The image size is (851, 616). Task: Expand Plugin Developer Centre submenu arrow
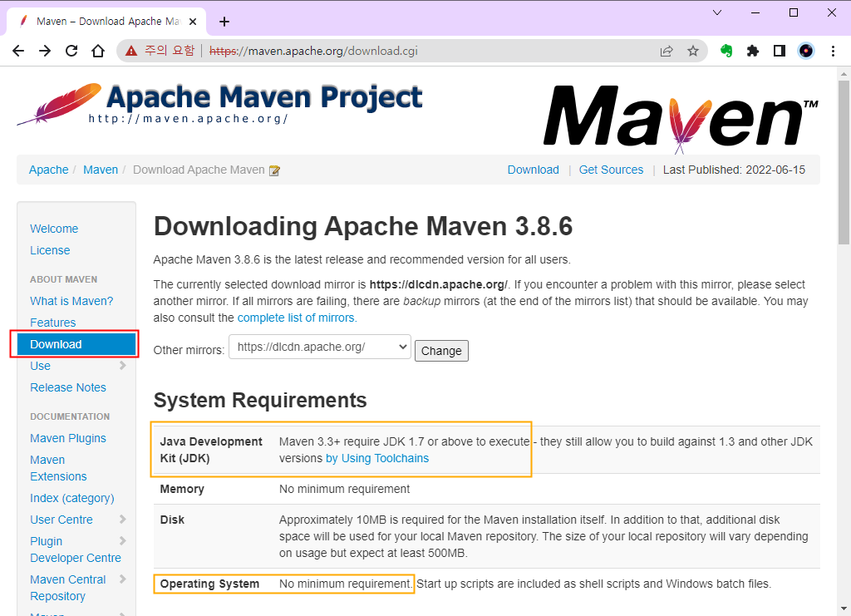(x=123, y=541)
